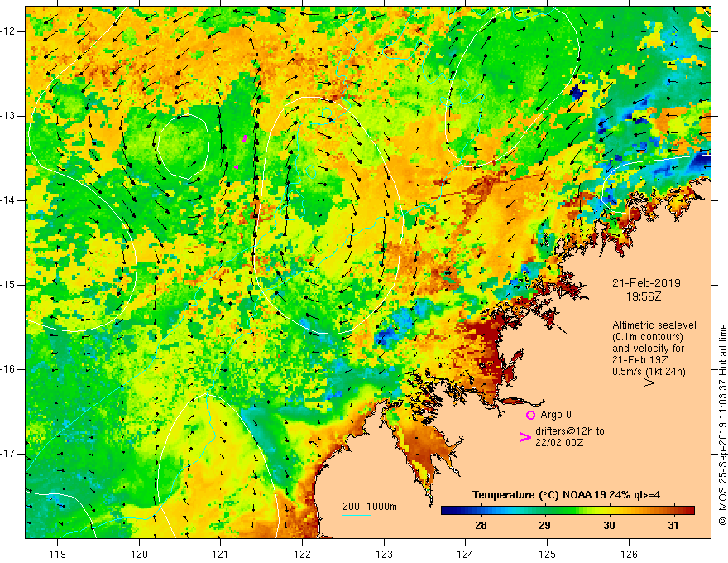Click the temperature color bar
The image size is (728, 563).
(568, 511)
